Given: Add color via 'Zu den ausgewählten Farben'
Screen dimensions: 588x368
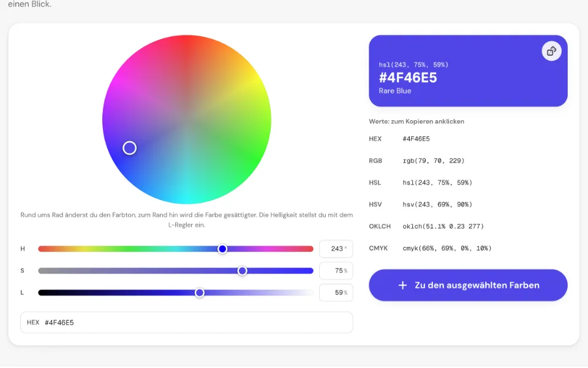Looking at the screenshot, I should 468,285.
